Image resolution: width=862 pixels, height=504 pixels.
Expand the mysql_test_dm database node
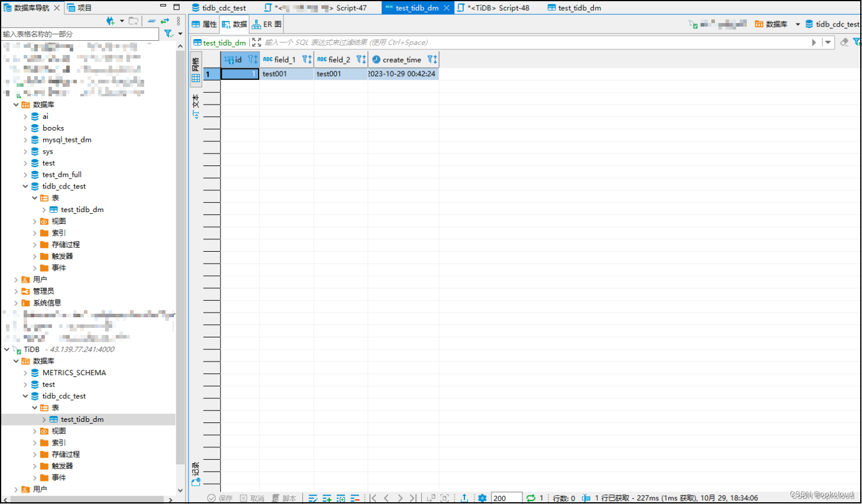(25, 140)
